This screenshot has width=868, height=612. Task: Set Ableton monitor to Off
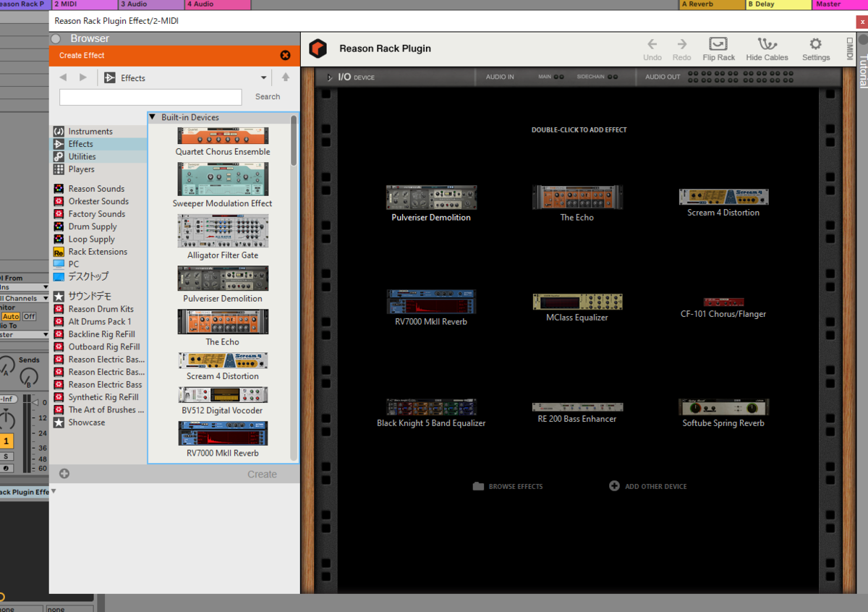[29, 316]
